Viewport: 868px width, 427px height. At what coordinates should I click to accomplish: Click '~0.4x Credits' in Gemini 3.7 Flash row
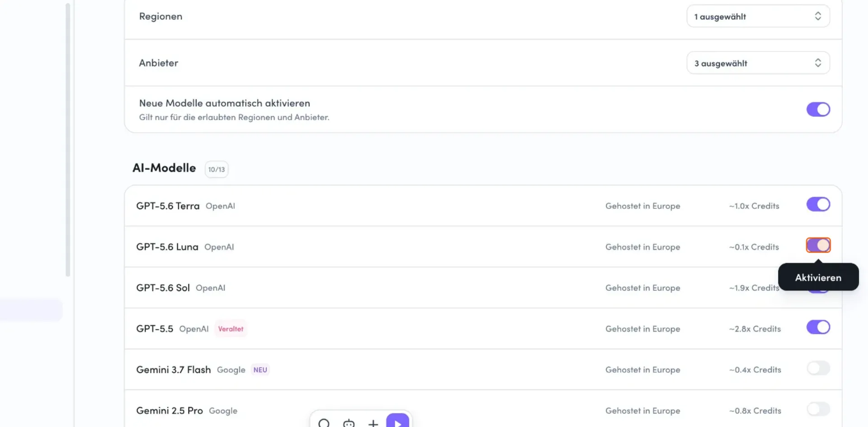pyautogui.click(x=755, y=370)
